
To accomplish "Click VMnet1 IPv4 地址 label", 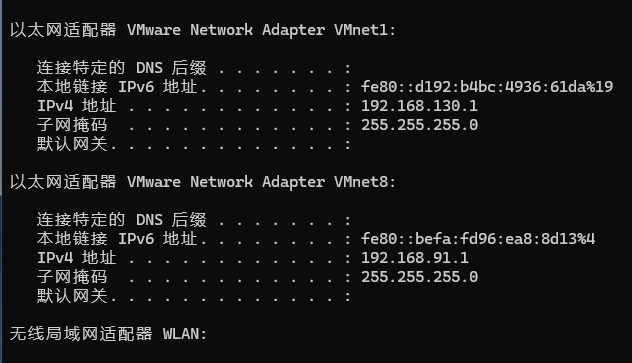I will point(77,106).
